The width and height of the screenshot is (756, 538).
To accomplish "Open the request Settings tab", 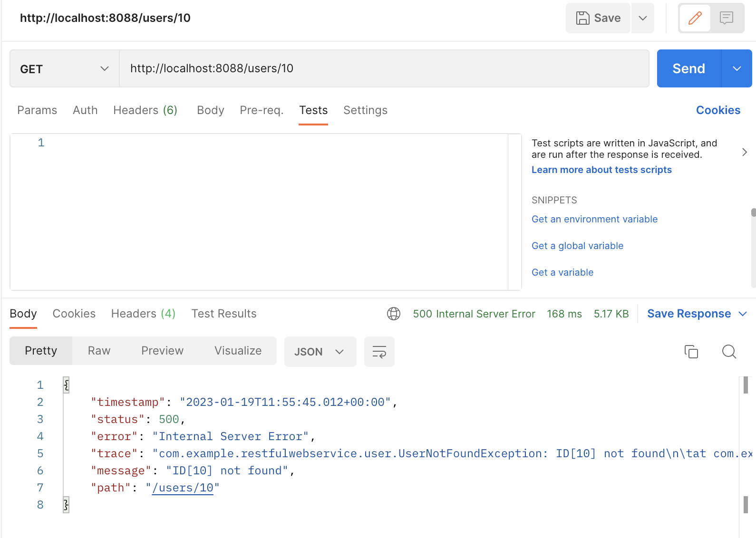I will [x=365, y=110].
